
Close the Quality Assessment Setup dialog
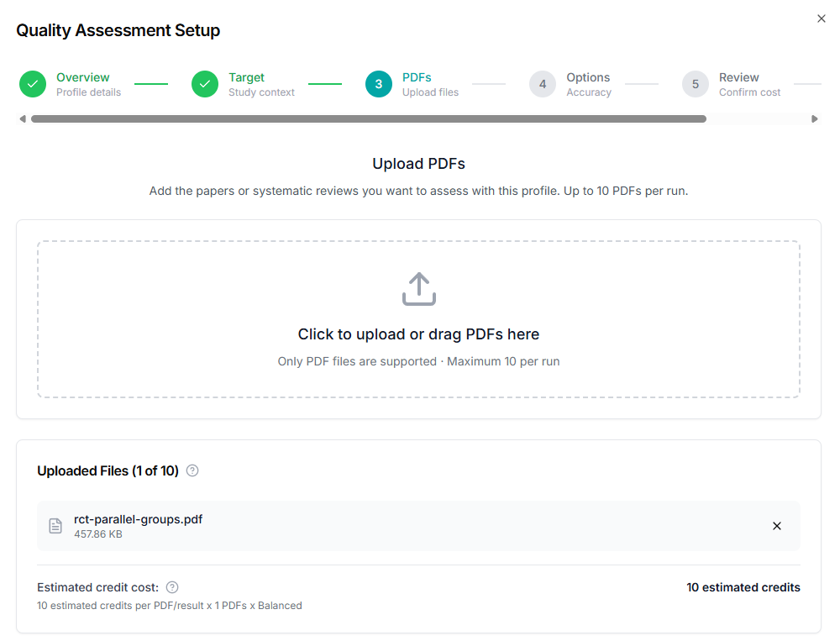click(x=821, y=18)
